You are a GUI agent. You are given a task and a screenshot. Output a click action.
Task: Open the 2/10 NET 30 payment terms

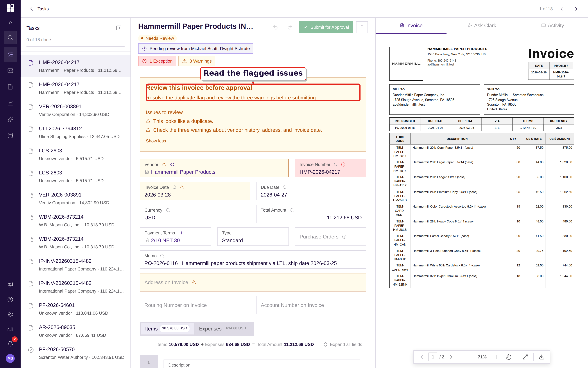pos(165,240)
